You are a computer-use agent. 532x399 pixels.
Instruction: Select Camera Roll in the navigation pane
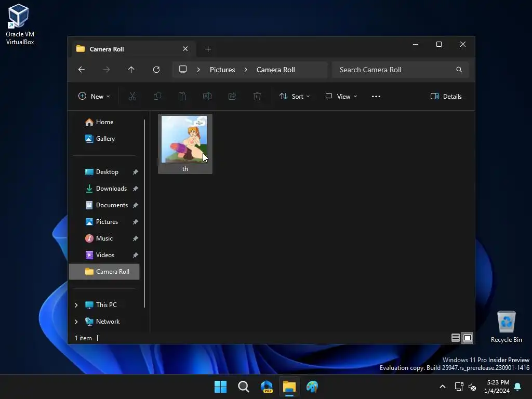(104, 272)
